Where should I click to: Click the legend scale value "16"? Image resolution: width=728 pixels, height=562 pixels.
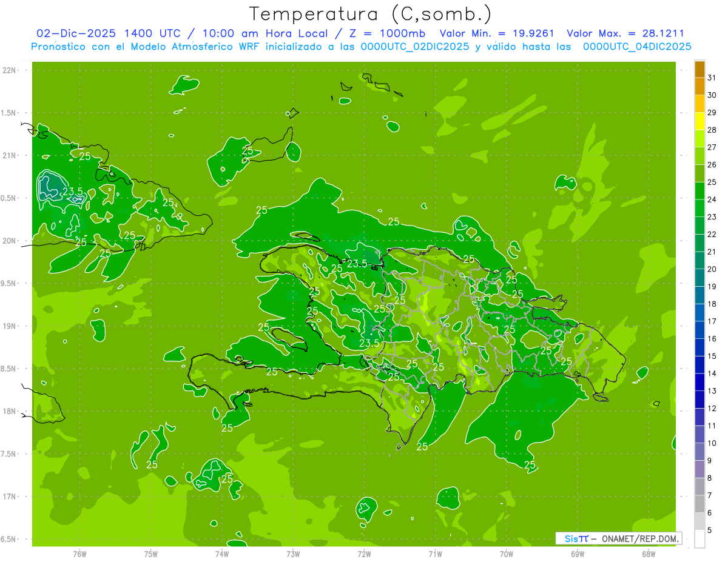712,338
